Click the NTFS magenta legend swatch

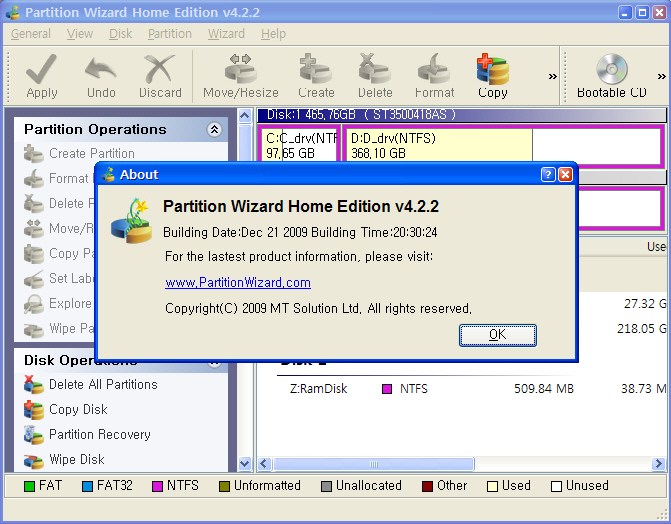pyautogui.click(x=157, y=486)
